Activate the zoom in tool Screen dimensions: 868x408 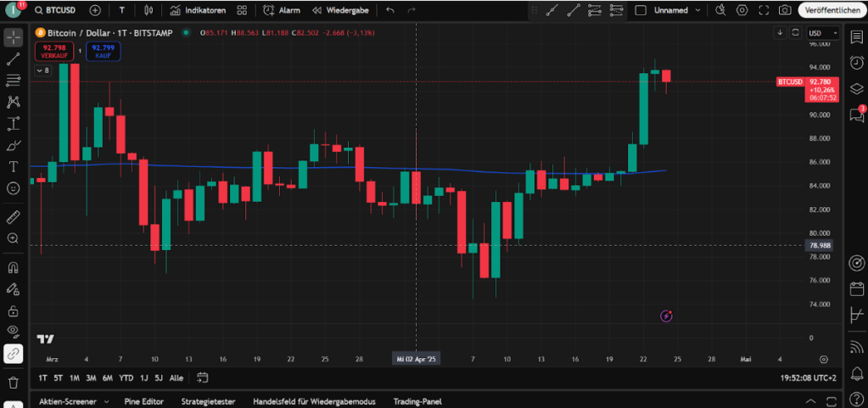coord(14,238)
